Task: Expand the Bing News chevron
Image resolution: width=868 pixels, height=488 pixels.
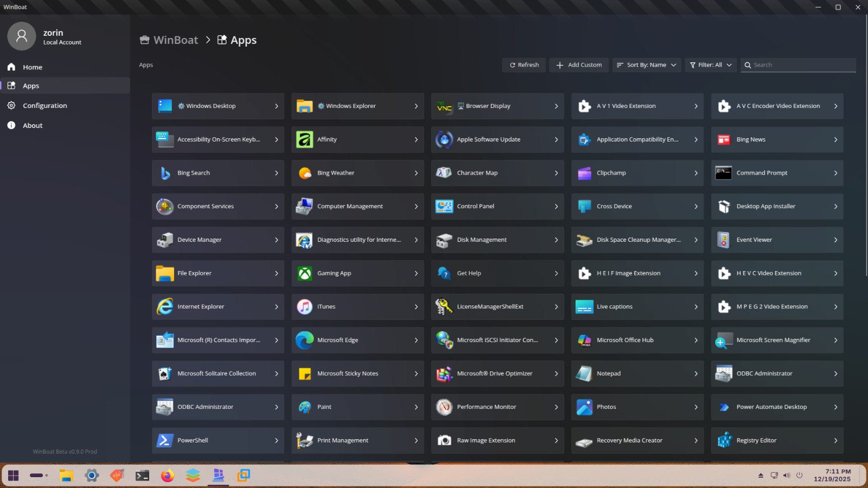Action: click(x=835, y=140)
